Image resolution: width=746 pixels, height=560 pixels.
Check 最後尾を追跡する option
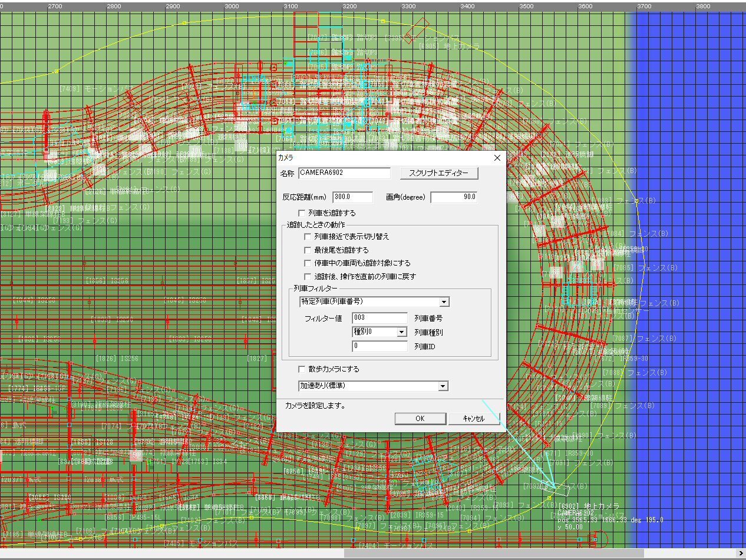pyautogui.click(x=308, y=250)
